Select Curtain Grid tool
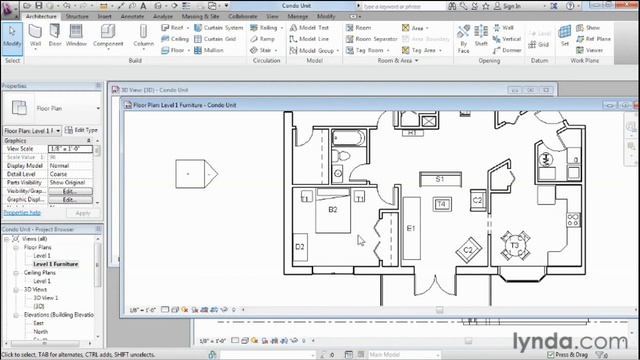The width and height of the screenshot is (640, 360). pos(215,39)
